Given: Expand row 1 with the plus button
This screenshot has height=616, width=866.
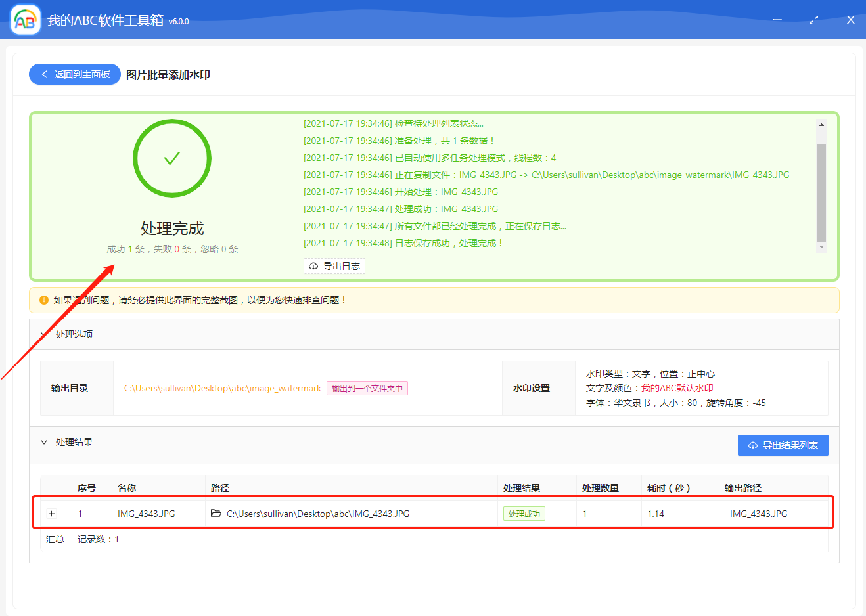Looking at the screenshot, I should click(x=52, y=514).
